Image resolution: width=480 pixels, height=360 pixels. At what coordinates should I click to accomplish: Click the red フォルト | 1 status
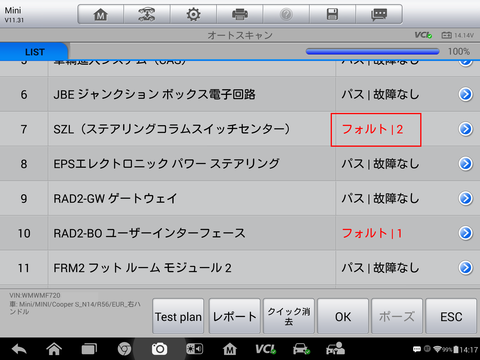pos(372,233)
